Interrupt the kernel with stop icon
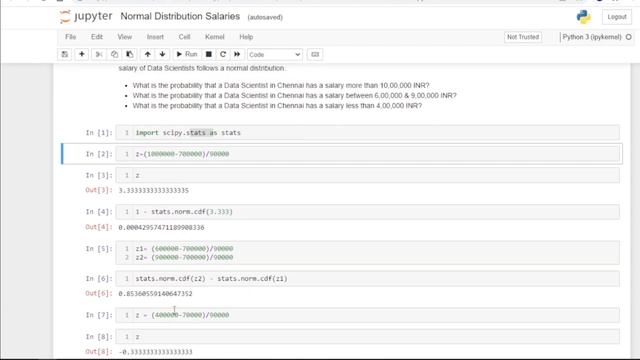 pyautogui.click(x=209, y=54)
